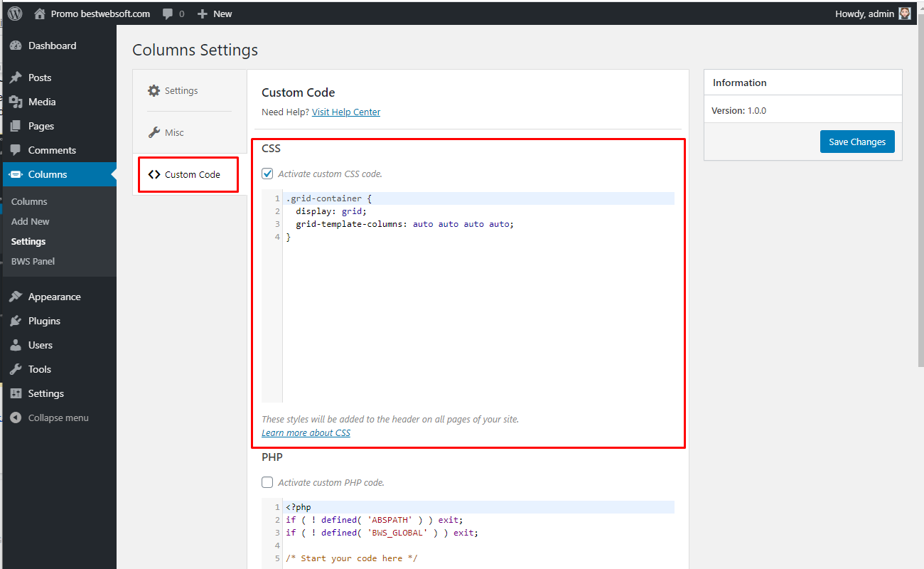This screenshot has height=569, width=924.
Task: Click the Start your code here comment
Action: 352,558
